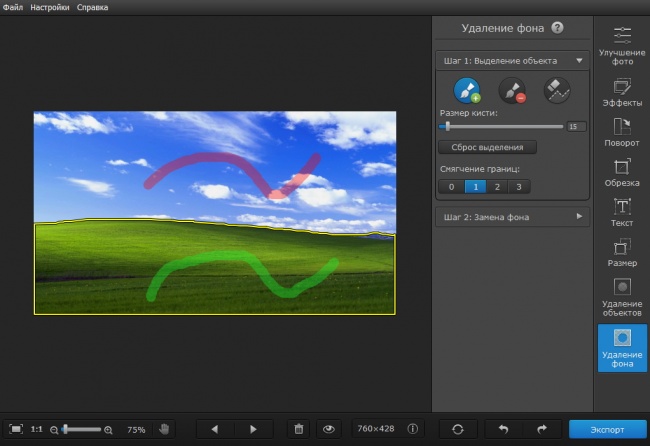Redo the last action
Viewport: 650px width, 446px height.
click(542, 429)
